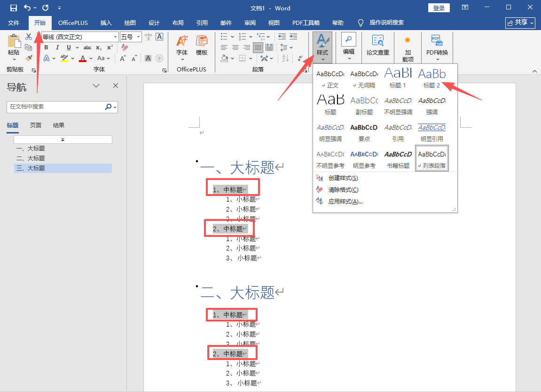541x392 pixels.
Task: Click 清除格式(C) in styles menu
Action: click(343, 190)
